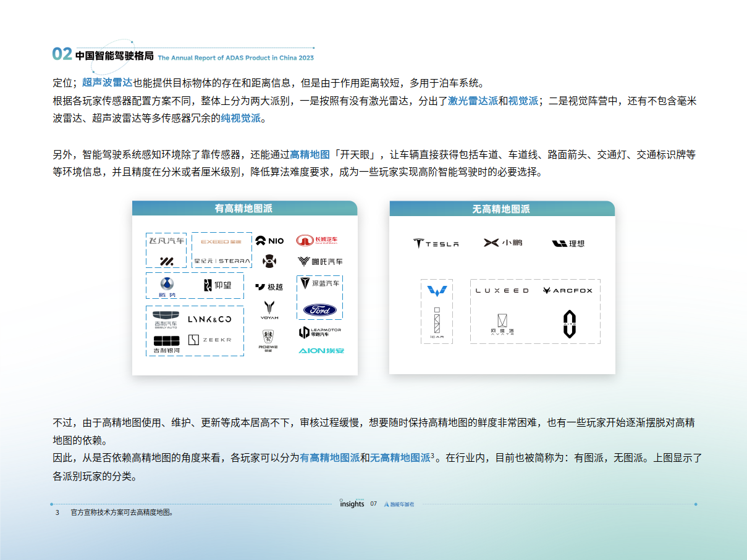Click the highlighted term 超声波雷达
This screenshot has width=747, height=560.
point(108,83)
